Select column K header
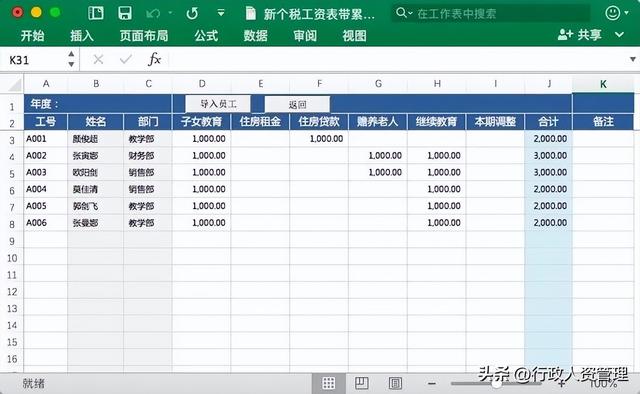The height and width of the screenshot is (394, 640). click(603, 84)
